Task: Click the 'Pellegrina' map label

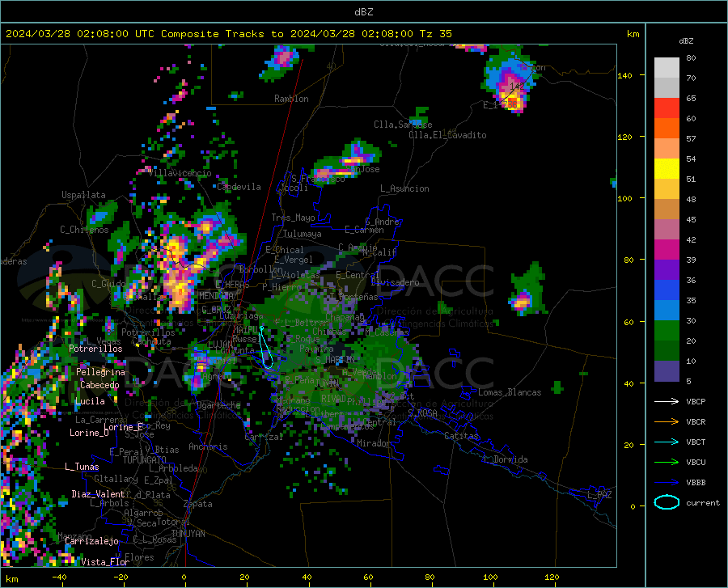Action: tap(101, 372)
